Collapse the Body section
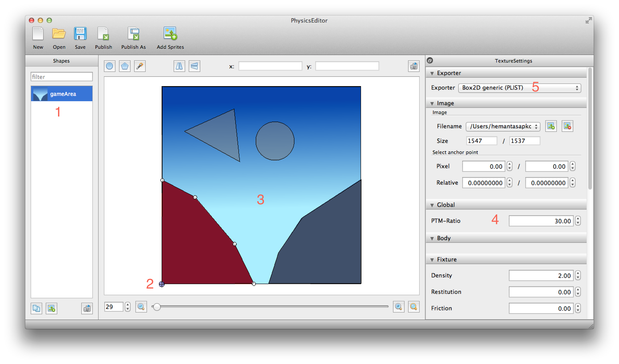 [432, 239]
